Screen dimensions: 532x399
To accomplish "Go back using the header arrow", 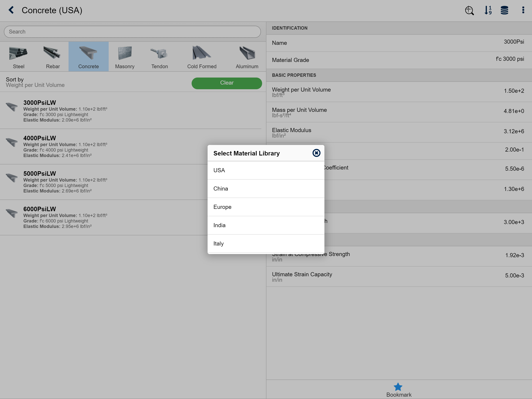I will (11, 10).
